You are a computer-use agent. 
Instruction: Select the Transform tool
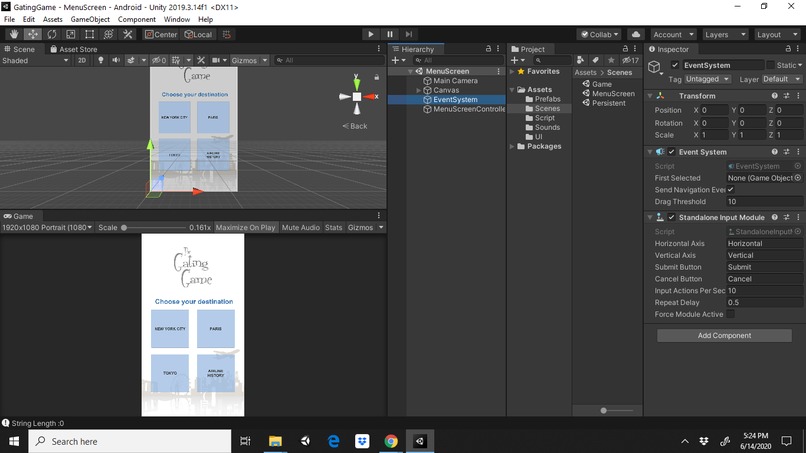tap(108, 34)
